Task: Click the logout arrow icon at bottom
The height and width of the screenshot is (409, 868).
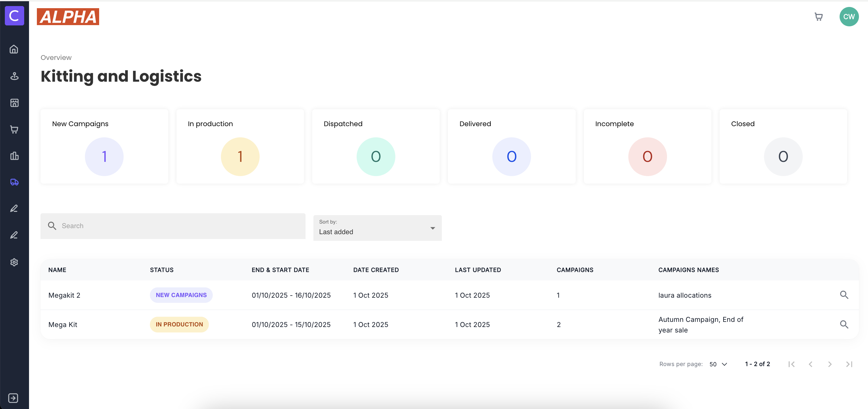Action: tap(14, 398)
